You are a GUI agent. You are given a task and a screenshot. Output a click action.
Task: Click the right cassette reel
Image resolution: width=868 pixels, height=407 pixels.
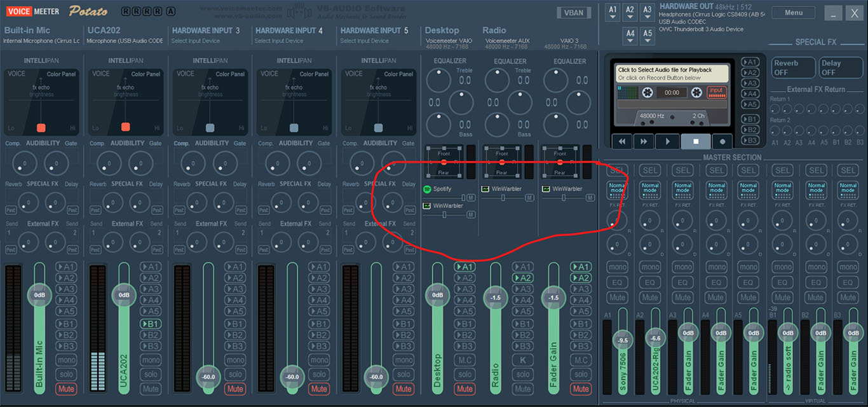tap(696, 93)
